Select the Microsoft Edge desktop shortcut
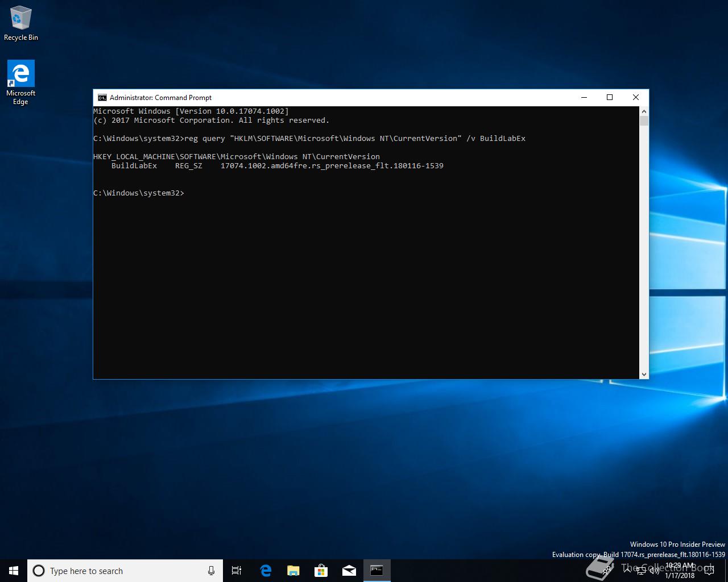728x582 pixels. [x=21, y=83]
